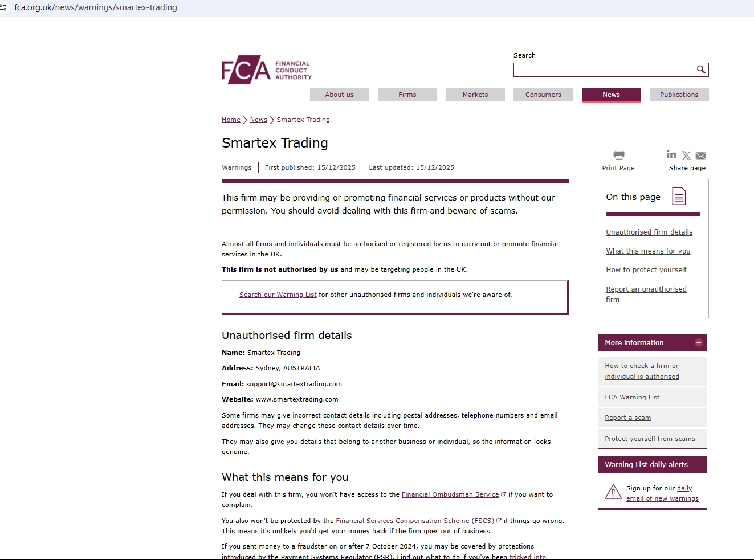Collapse More information with minus icon
The image size is (754, 560).
pos(699,342)
